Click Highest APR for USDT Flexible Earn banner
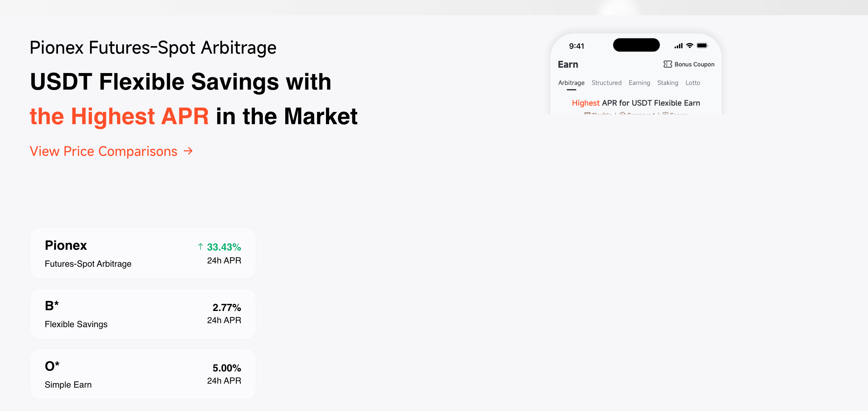 [x=636, y=103]
